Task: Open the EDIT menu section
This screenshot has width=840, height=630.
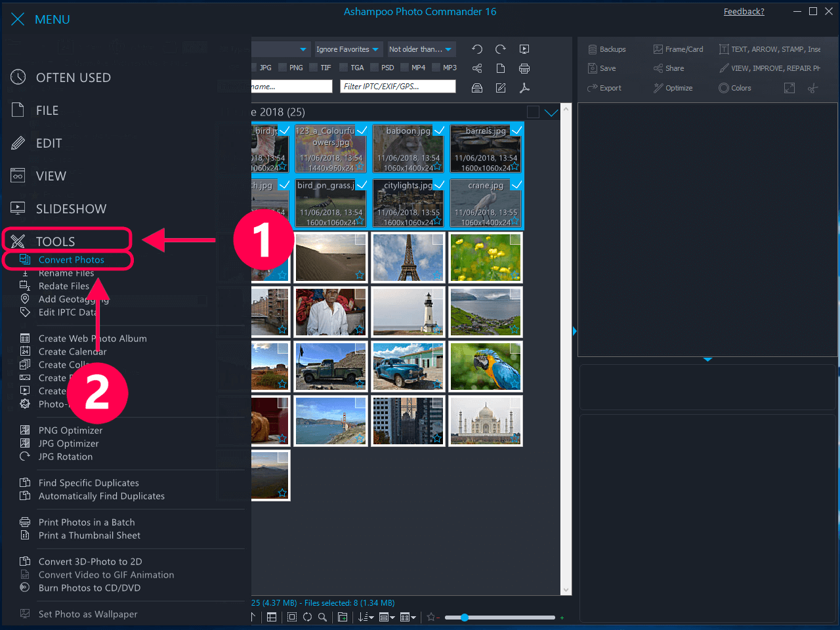Action: click(x=37, y=143)
